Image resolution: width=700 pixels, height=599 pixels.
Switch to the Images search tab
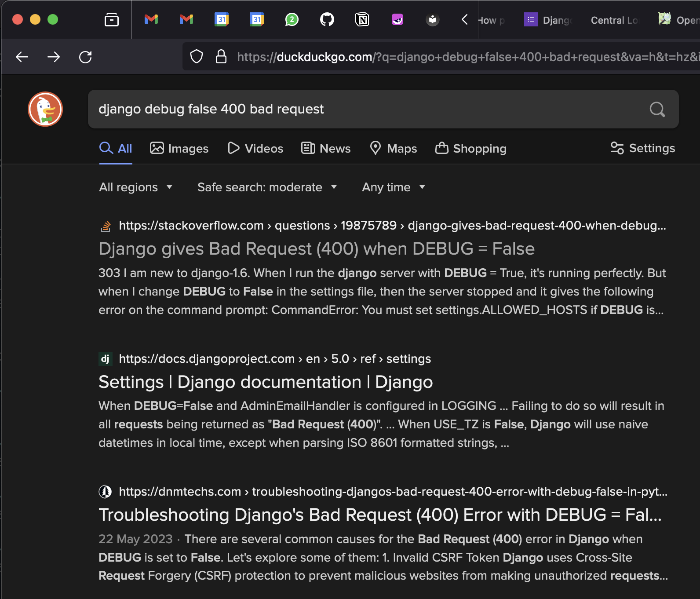point(179,149)
